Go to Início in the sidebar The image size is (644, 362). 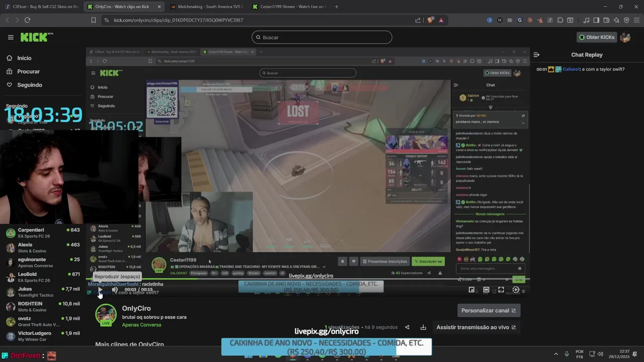24,58
